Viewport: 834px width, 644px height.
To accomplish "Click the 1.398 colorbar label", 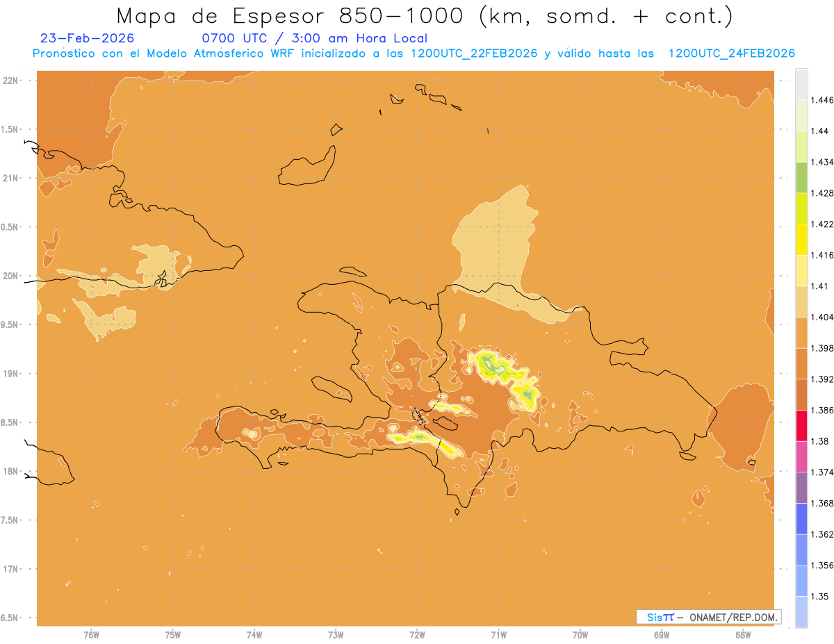I will tap(823, 348).
